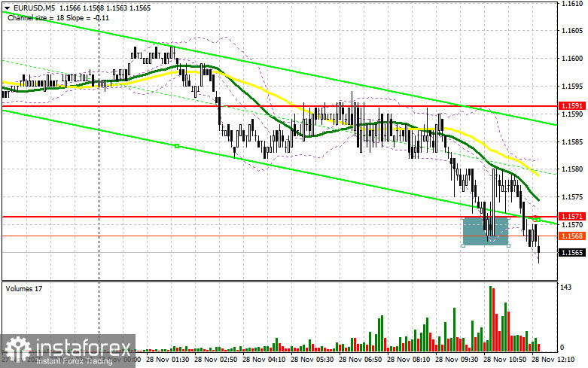Click the 28 Nov 02:50 time label
588x368 pixels.
pos(215,360)
